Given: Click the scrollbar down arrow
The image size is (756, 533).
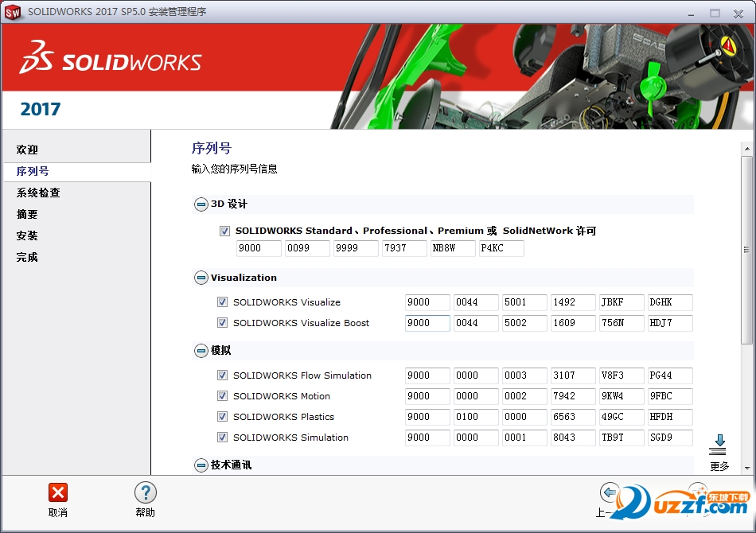Looking at the screenshot, I should click(x=747, y=468).
